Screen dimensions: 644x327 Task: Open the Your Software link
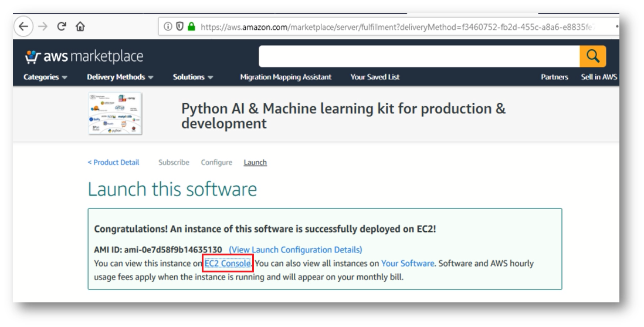pyautogui.click(x=408, y=263)
